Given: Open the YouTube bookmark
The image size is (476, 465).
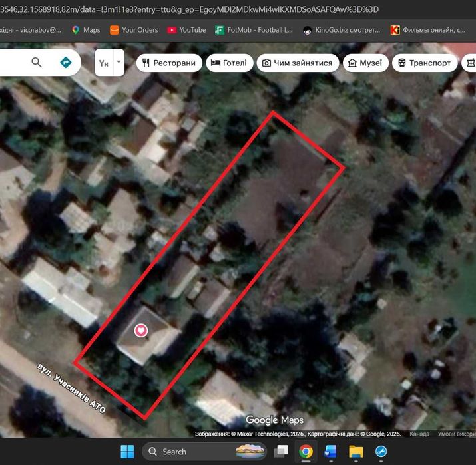Looking at the screenshot, I should (186, 30).
